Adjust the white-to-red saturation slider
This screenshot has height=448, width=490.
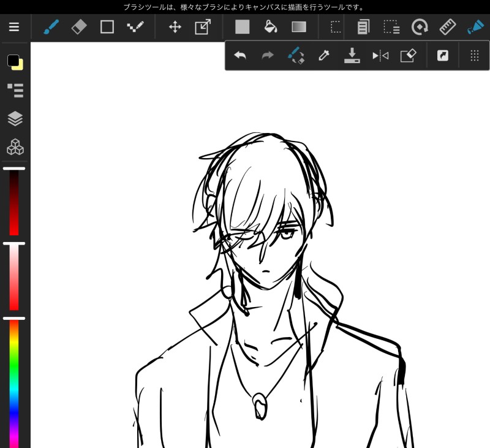[14, 276]
